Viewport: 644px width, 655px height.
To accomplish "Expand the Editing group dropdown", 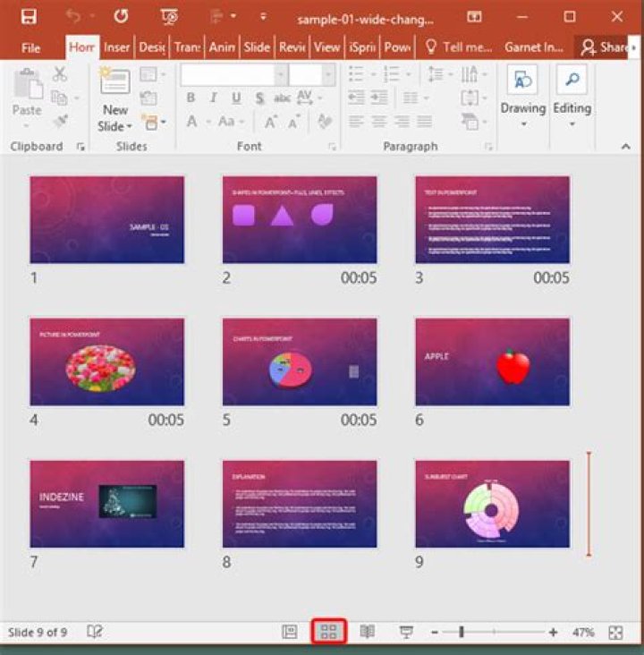I will (572, 124).
